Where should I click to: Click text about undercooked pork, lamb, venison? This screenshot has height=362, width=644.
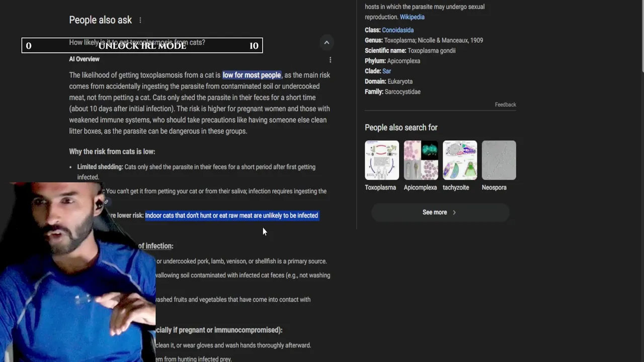242,261
